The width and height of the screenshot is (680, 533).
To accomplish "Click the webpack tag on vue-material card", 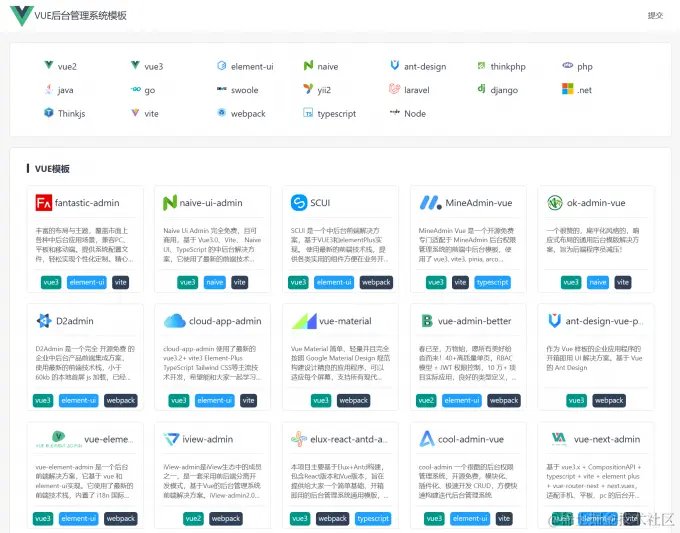I will coord(353,400).
